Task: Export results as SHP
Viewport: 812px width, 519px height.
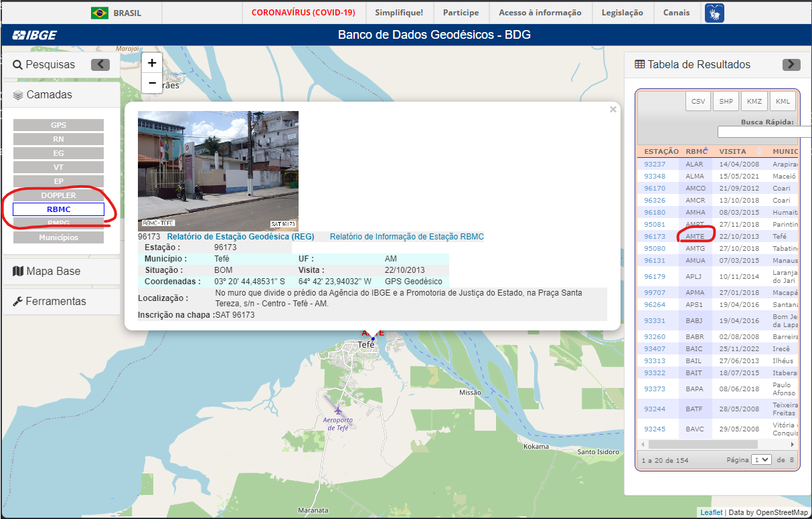Action: 726,102
